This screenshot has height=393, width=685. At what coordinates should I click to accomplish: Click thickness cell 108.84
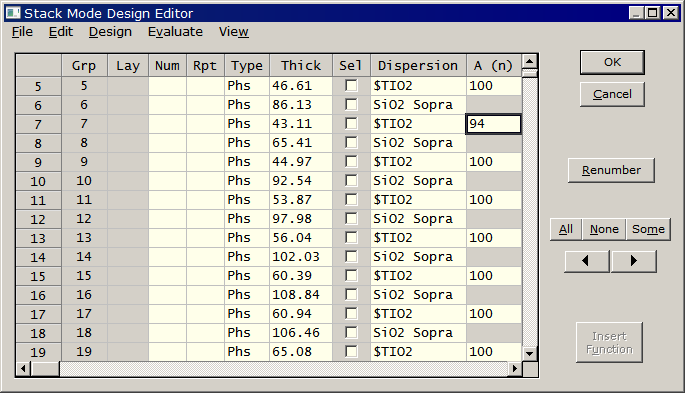pos(301,295)
